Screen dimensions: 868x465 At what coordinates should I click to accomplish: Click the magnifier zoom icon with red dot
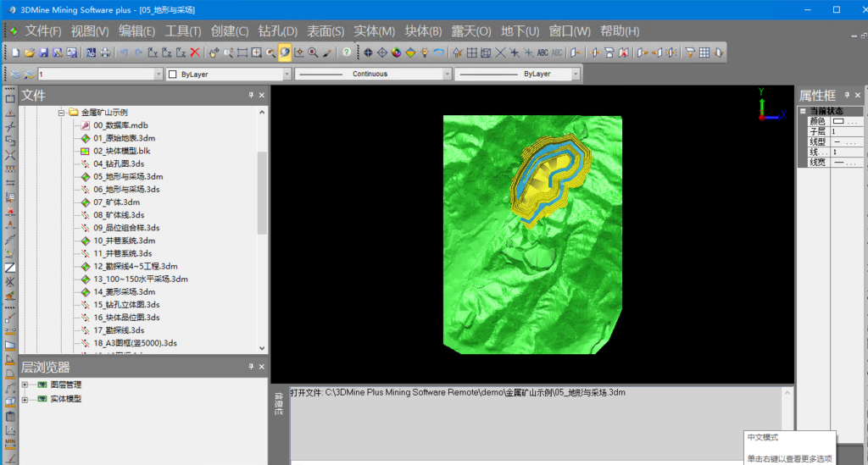tap(313, 53)
